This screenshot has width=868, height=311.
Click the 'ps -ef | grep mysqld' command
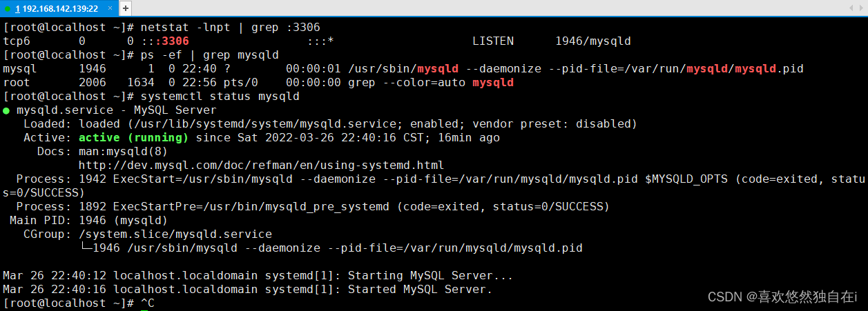210,55
